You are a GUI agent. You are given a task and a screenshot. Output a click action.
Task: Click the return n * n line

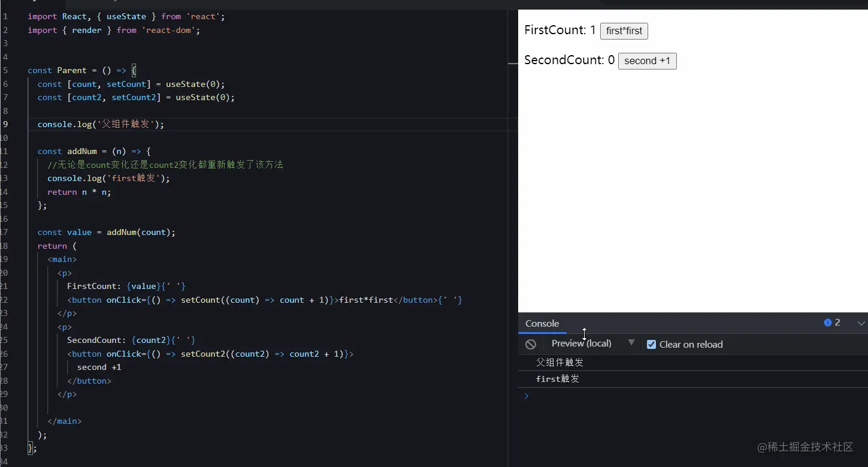pyautogui.click(x=79, y=192)
